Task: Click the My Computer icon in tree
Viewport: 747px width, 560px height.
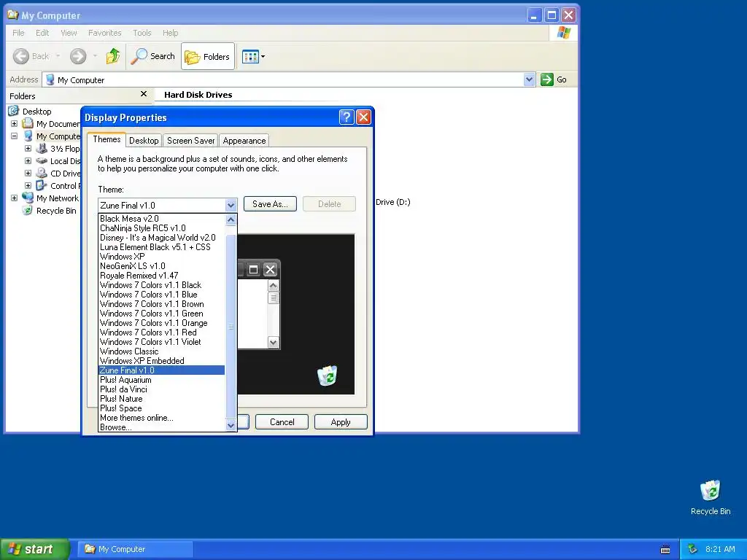Action: click(x=28, y=136)
